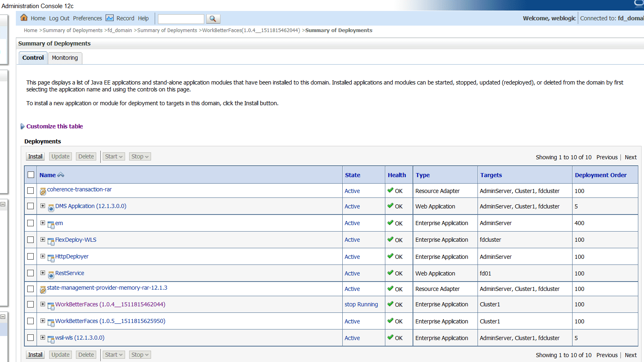Switch to the Monitoring tab
The image size is (644, 362).
coord(65,58)
